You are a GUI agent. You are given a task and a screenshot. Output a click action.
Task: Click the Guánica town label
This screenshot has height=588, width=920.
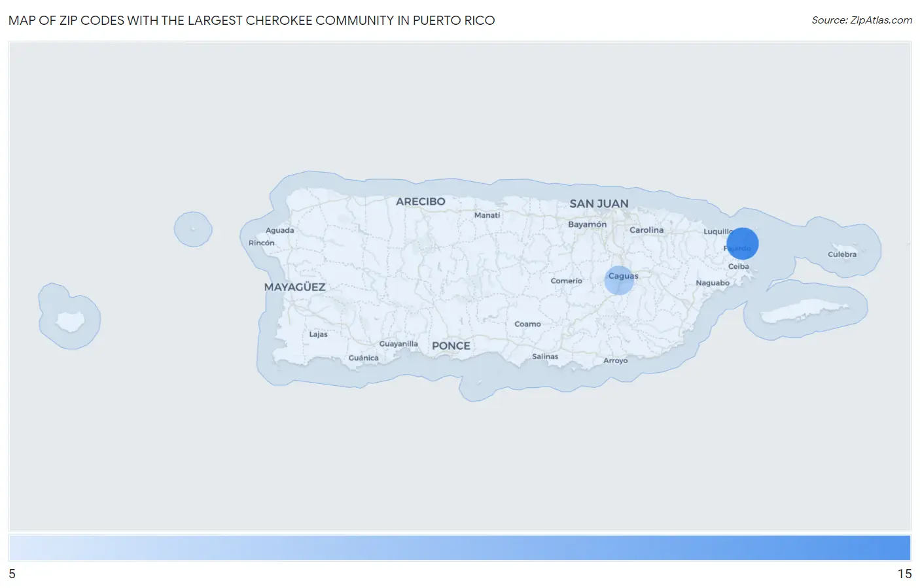pos(363,358)
